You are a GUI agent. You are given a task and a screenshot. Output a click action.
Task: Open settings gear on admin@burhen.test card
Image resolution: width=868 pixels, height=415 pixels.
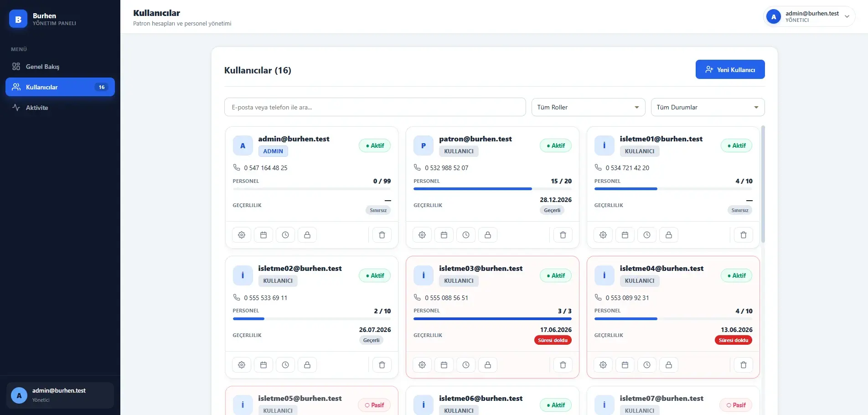242,235
